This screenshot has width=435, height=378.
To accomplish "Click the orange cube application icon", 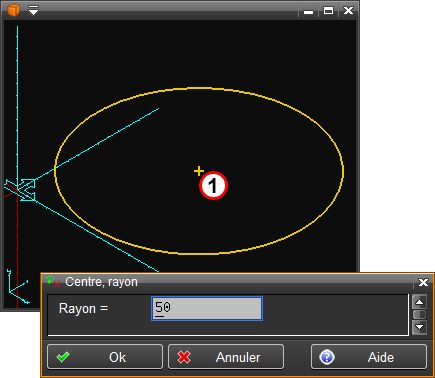I will (13, 10).
